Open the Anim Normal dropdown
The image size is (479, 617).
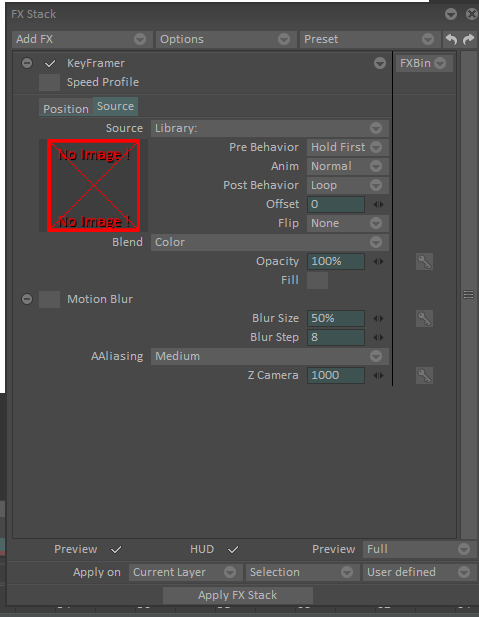348,166
